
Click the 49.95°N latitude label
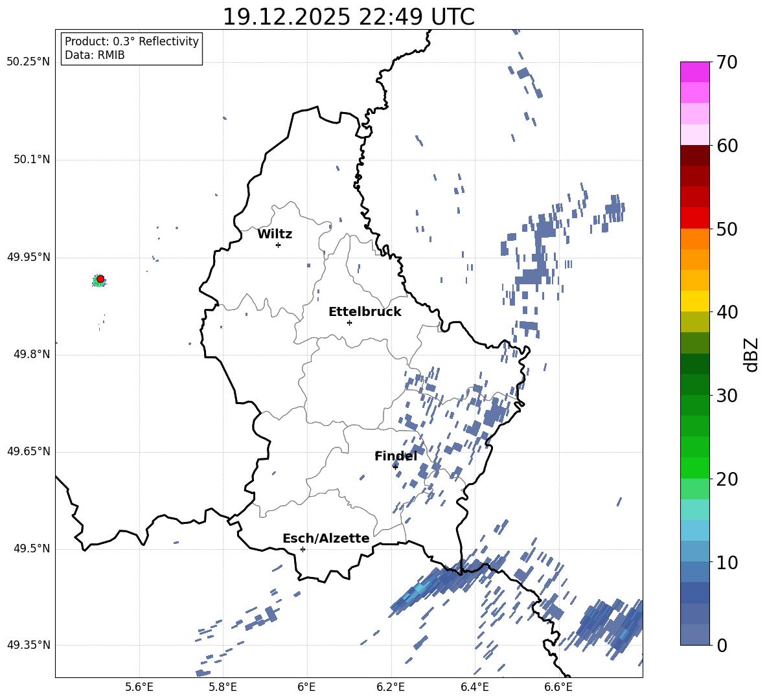(x=29, y=256)
